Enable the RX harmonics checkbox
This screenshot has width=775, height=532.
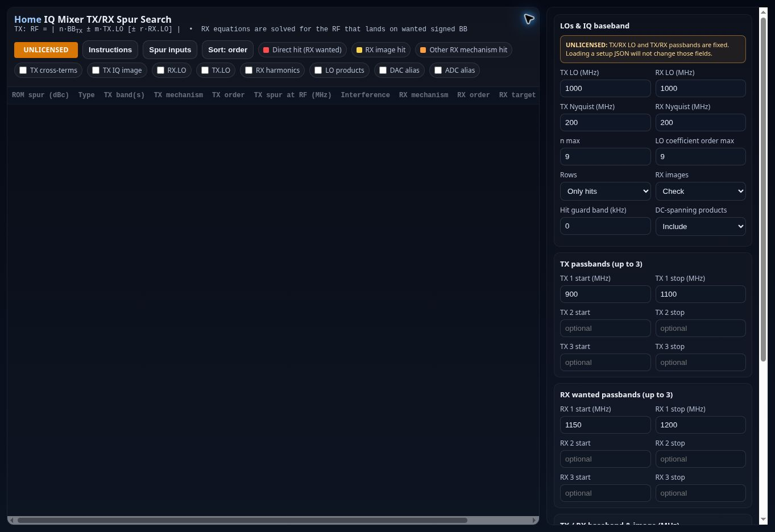pyautogui.click(x=248, y=70)
